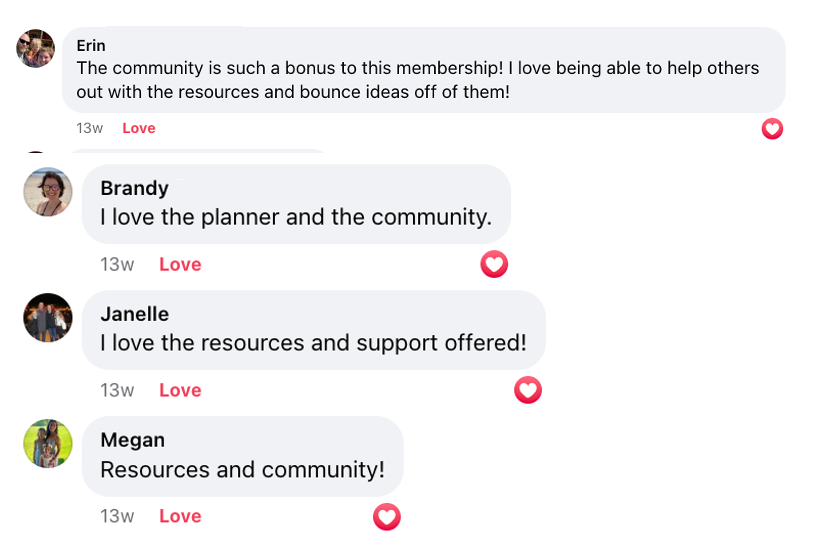Click Erin's profile picture
Viewport: 820px width, 558px height.
pyautogui.click(x=36, y=48)
